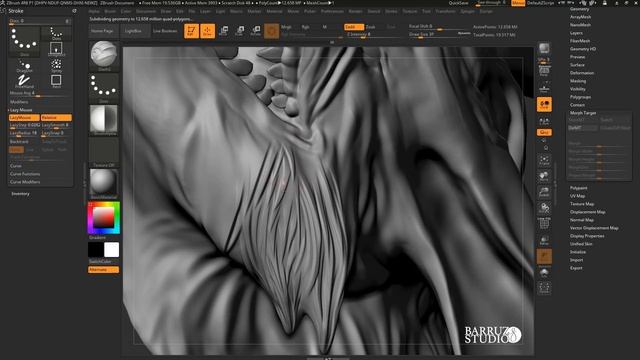Open the Transform menu
640x360 pixels.
[x=445, y=11]
